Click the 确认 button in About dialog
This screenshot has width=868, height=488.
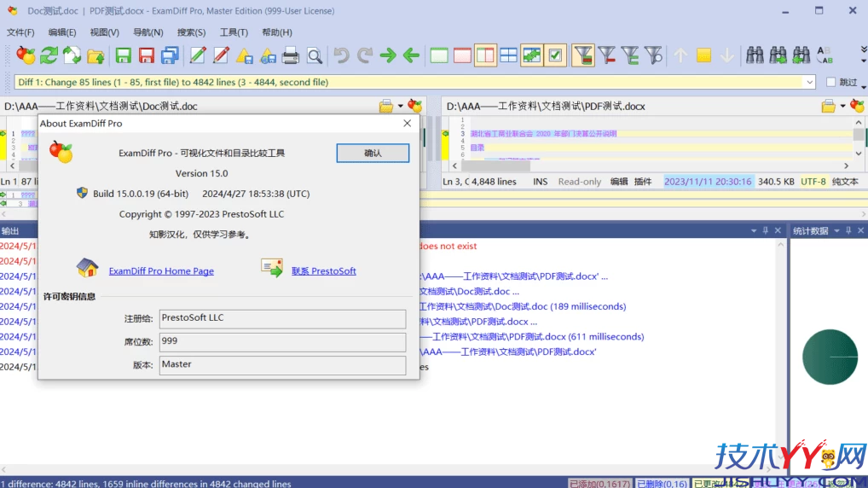click(x=373, y=153)
